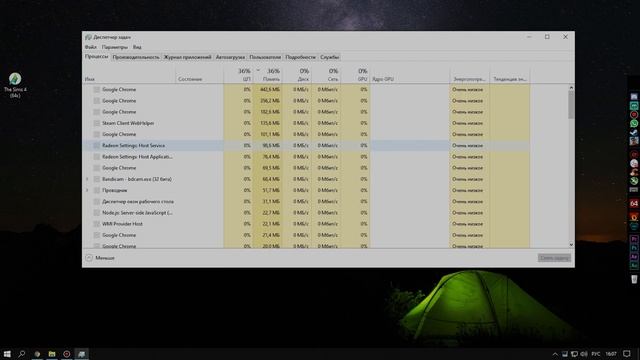Open File Explorer from the taskbar
The height and width of the screenshot is (360, 640).
[52, 354]
